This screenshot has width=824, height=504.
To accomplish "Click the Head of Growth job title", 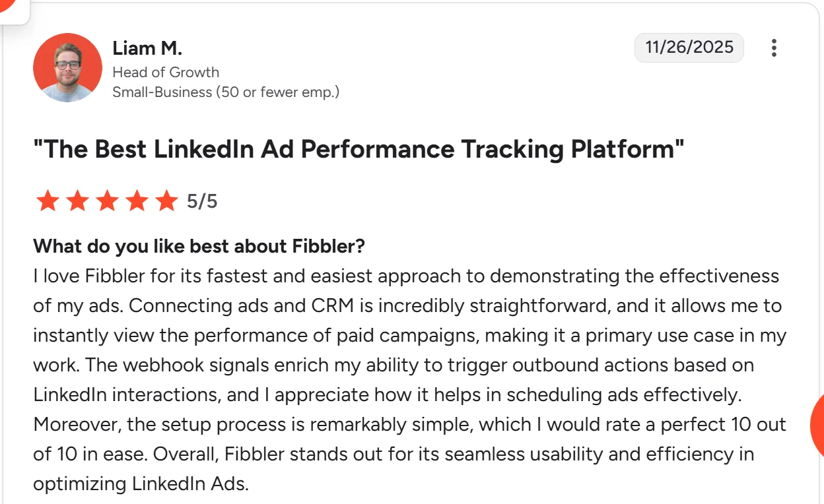I will click(166, 72).
